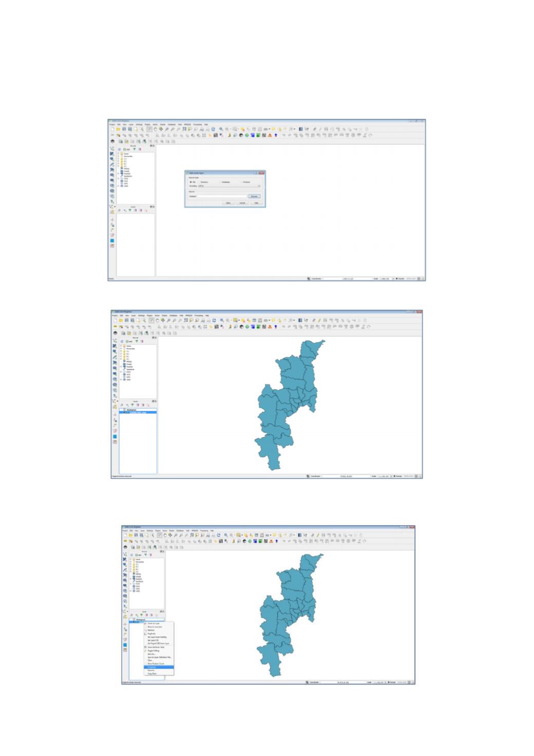
Task: Open Layer menu in middle QGIS window
Action: [x=133, y=316]
